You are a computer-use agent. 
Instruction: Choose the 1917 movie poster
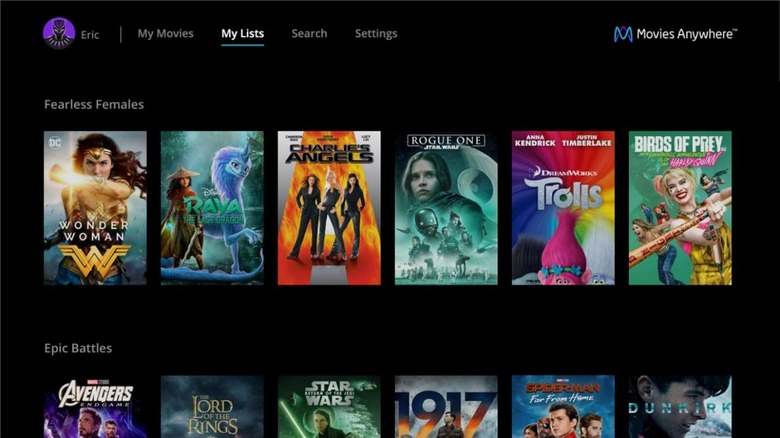446,407
